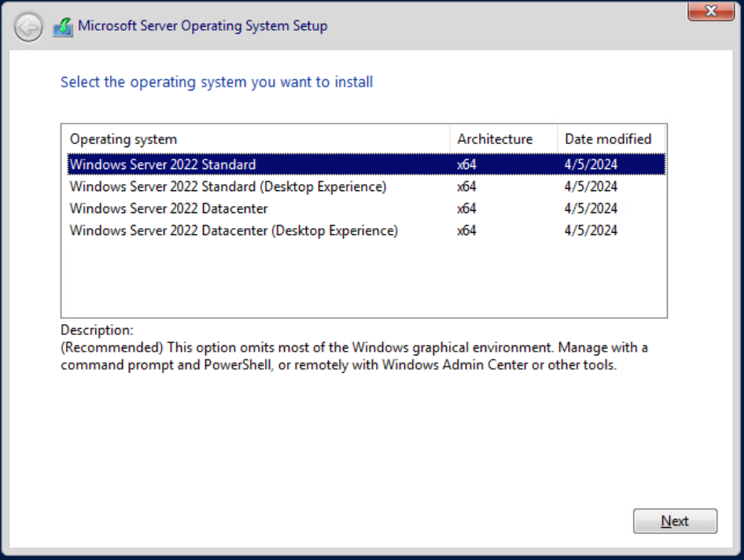Screen dimensions: 744x560
Task: Click the 4/5/2024 date in the Datacenter row
Action: [591, 208]
